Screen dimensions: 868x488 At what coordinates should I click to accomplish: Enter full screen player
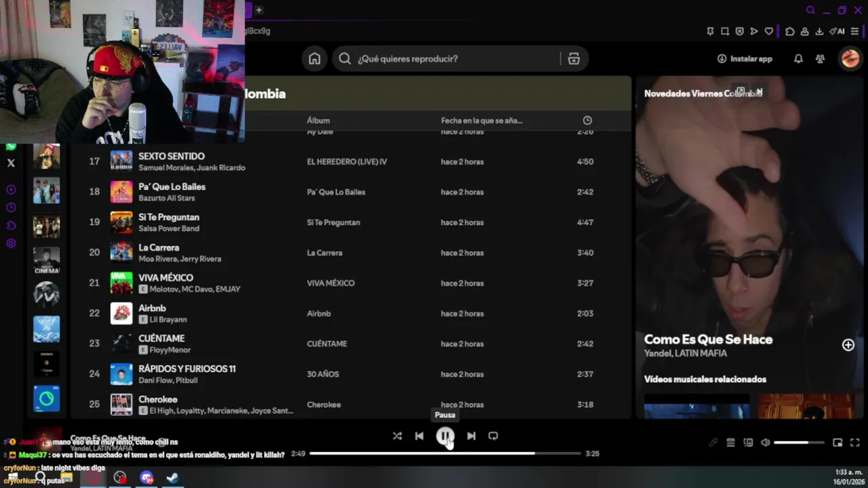coord(855,443)
